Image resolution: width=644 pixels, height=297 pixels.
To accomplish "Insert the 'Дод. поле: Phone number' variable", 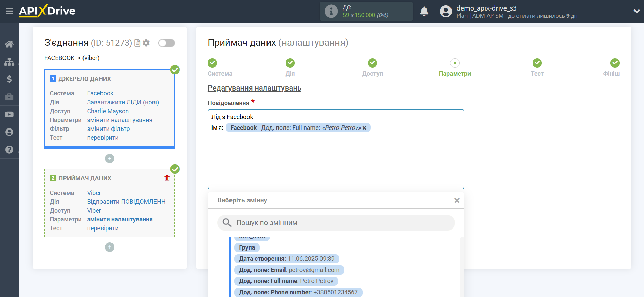I will (x=298, y=292).
